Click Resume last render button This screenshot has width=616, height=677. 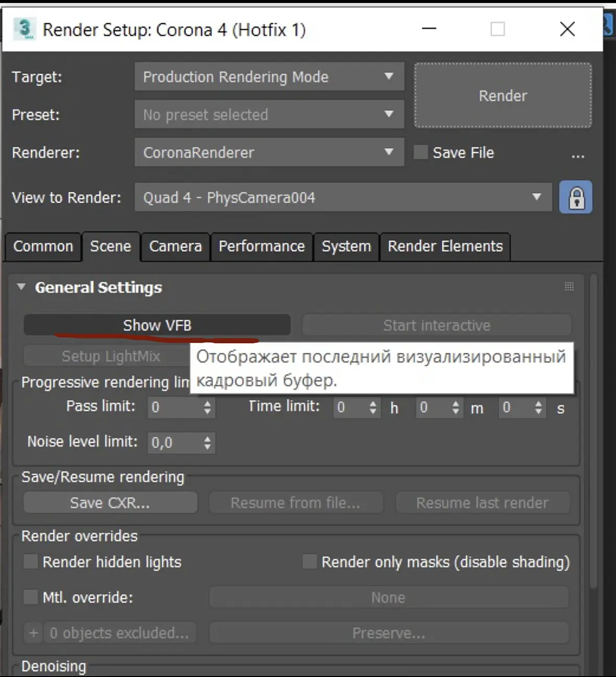(x=482, y=503)
